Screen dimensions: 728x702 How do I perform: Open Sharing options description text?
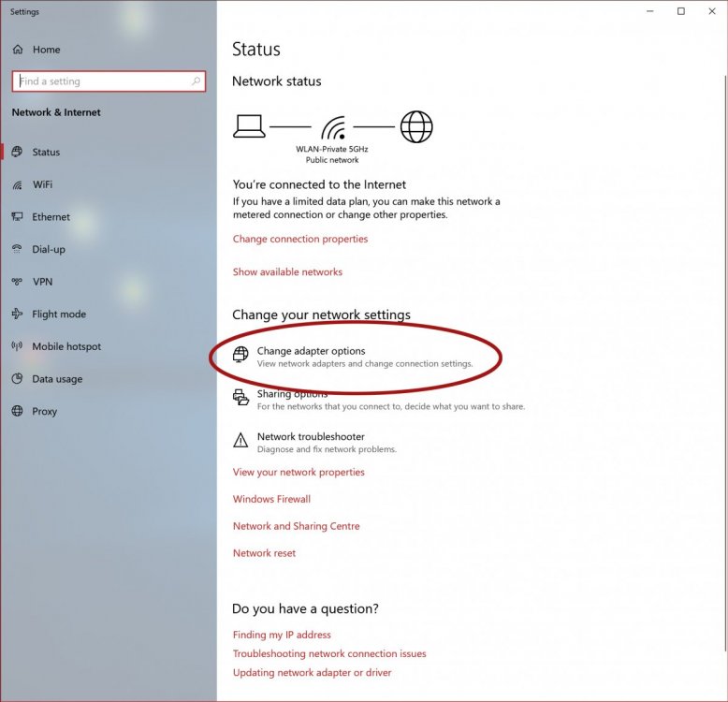coord(391,406)
